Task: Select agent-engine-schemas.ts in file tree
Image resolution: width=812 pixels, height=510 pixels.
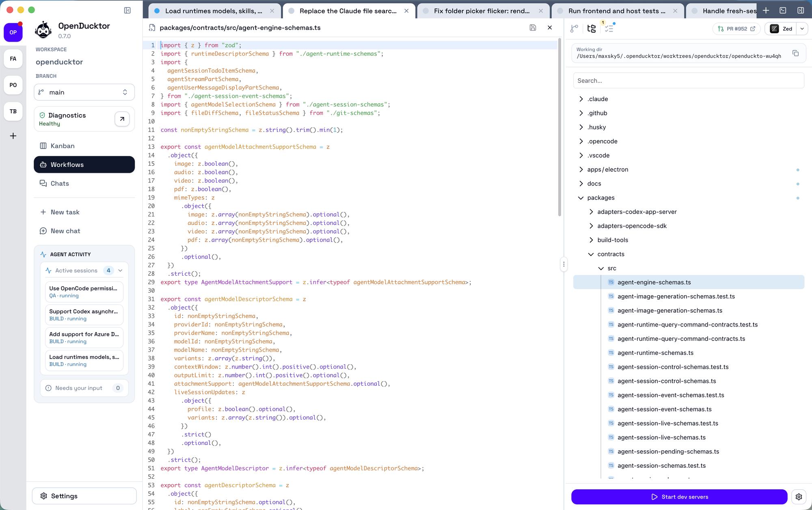Action: [689, 282]
